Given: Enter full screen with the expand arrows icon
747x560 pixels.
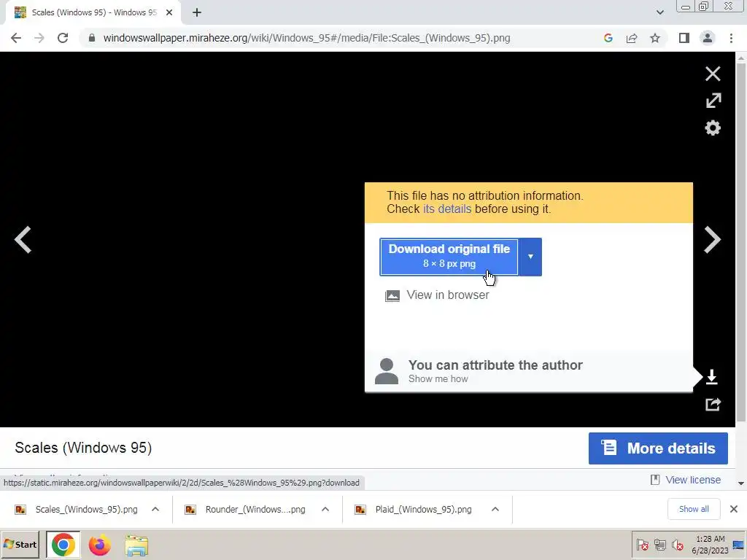Looking at the screenshot, I should (x=713, y=101).
